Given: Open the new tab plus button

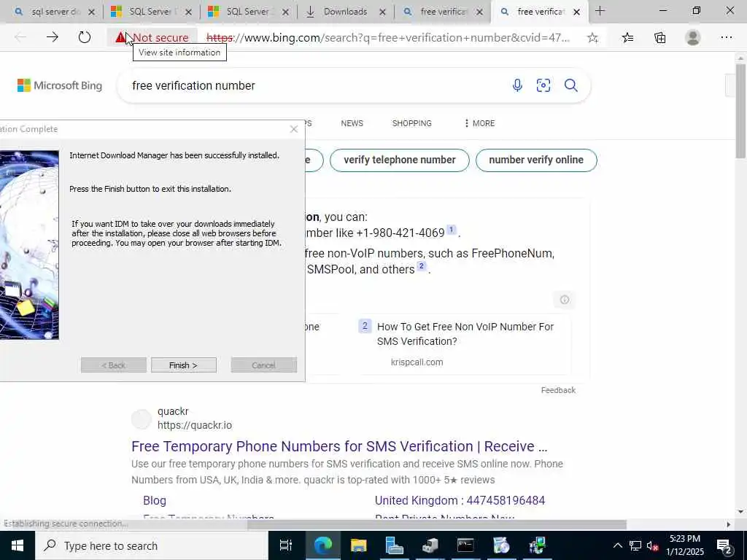Looking at the screenshot, I should [x=600, y=11].
